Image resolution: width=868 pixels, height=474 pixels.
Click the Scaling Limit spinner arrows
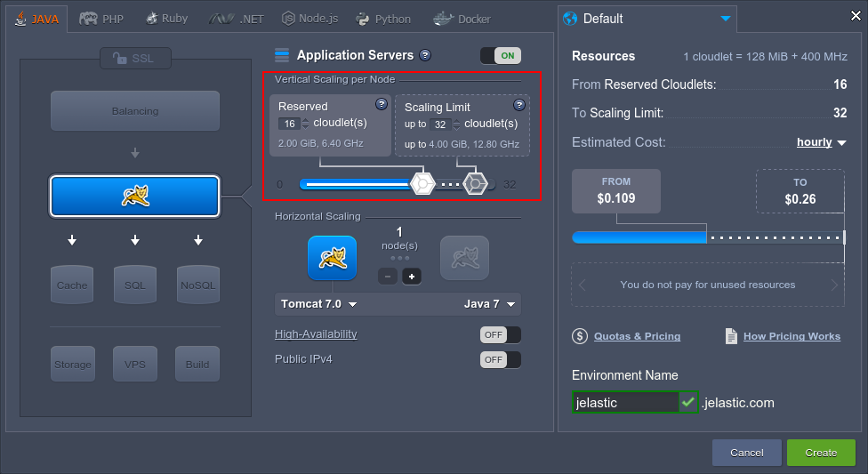point(457,125)
